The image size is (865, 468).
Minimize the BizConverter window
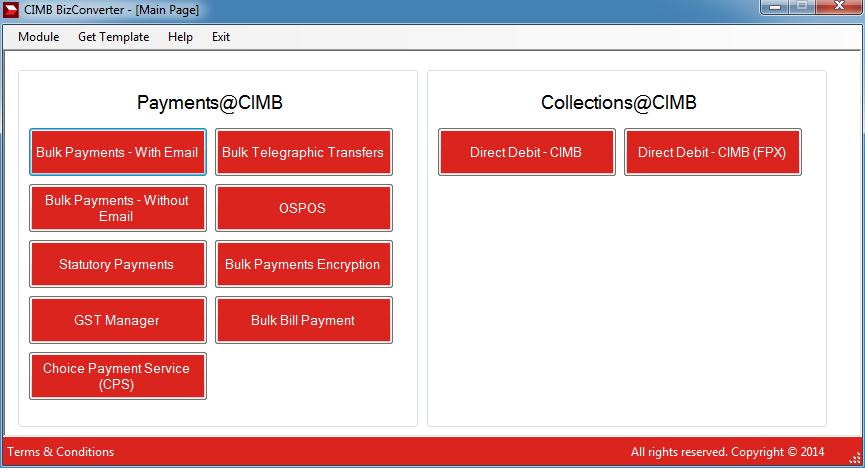coord(775,7)
